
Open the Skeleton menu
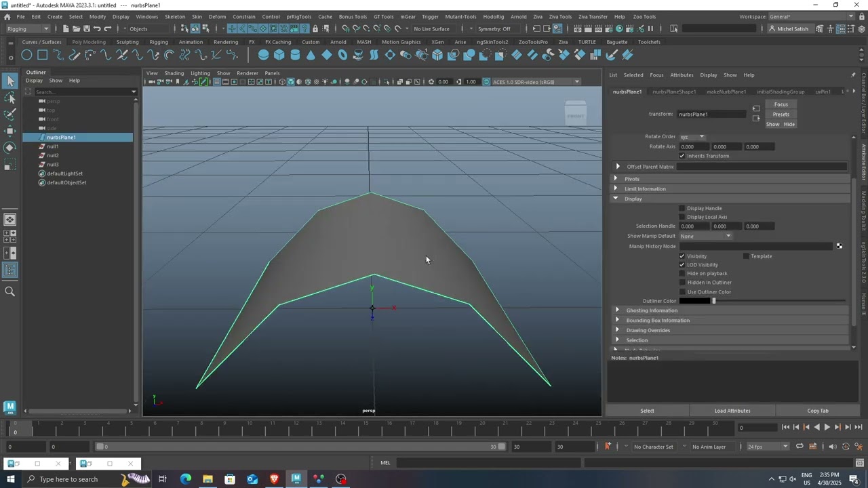click(175, 16)
